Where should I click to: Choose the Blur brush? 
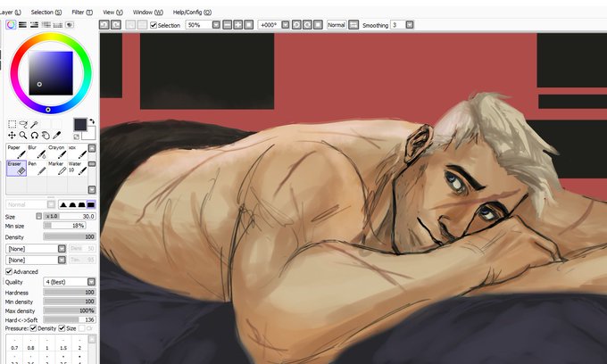click(37, 152)
